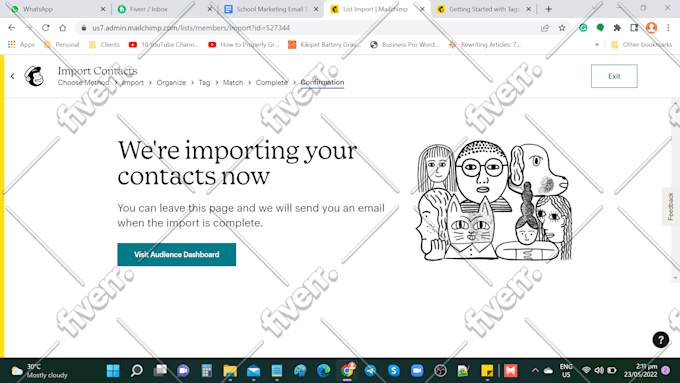Open the 10 YouTube Chann... bookmark
680x383 pixels.
click(x=164, y=45)
